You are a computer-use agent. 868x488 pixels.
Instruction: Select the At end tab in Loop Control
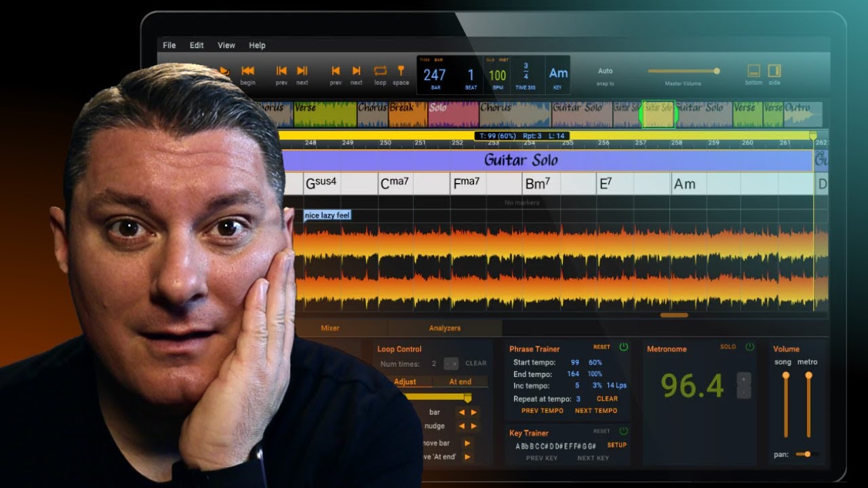[460, 382]
